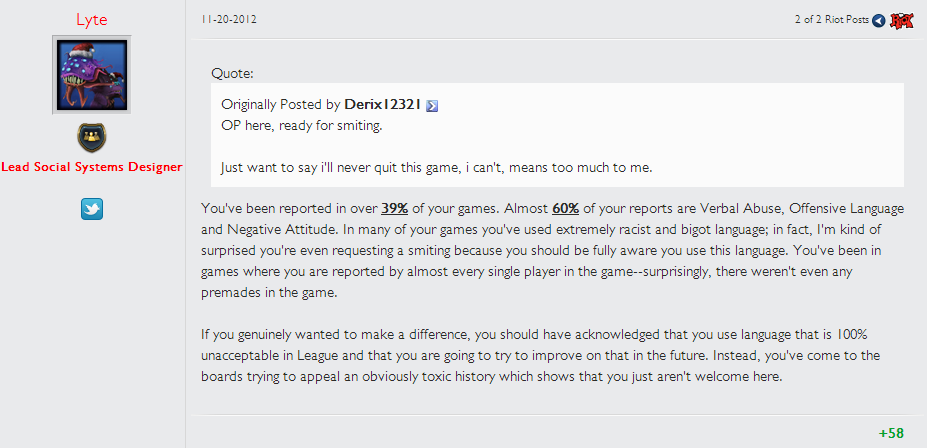Click the red Riot fist logo
Viewport: 927px width, 448px height.
point(902,21)
